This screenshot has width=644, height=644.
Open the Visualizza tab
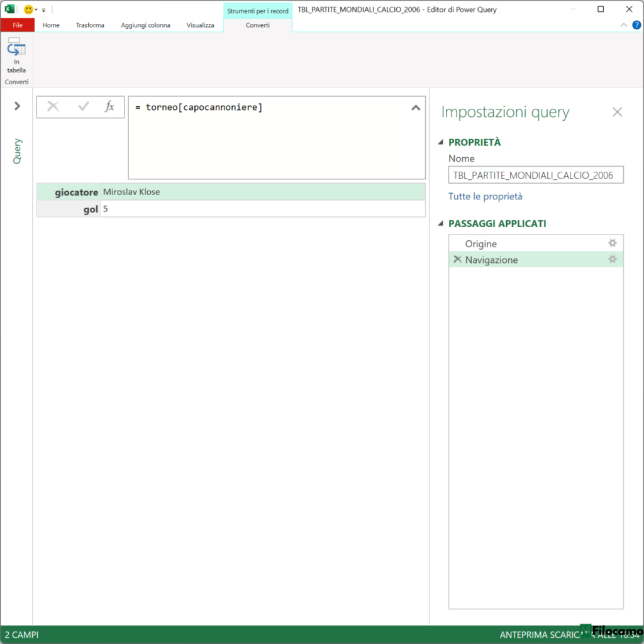[x=200, y=25]
